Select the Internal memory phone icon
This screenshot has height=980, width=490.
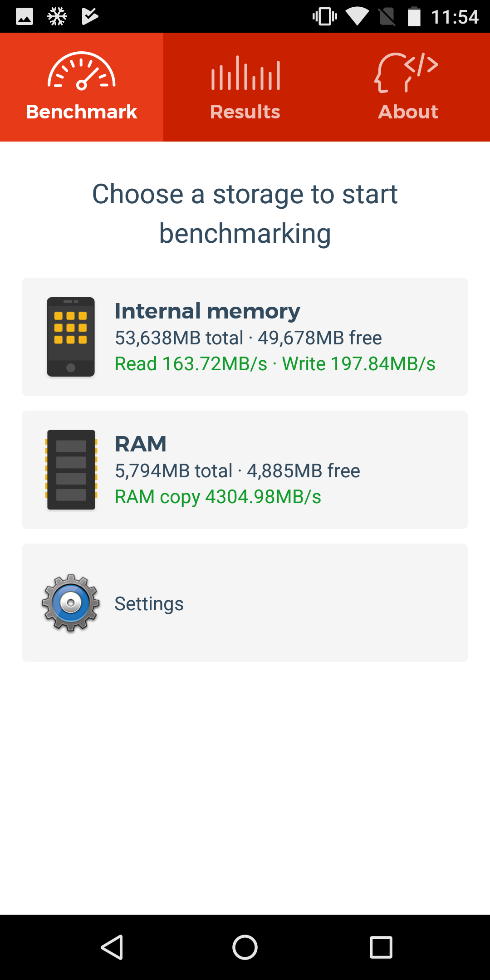click(x=71, y=337)
